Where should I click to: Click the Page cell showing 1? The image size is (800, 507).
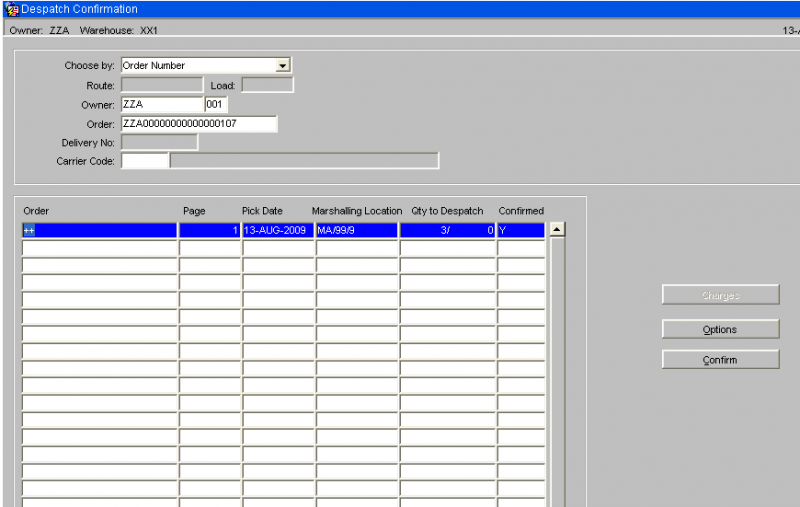pyautogui.click(x=210, y=231)
